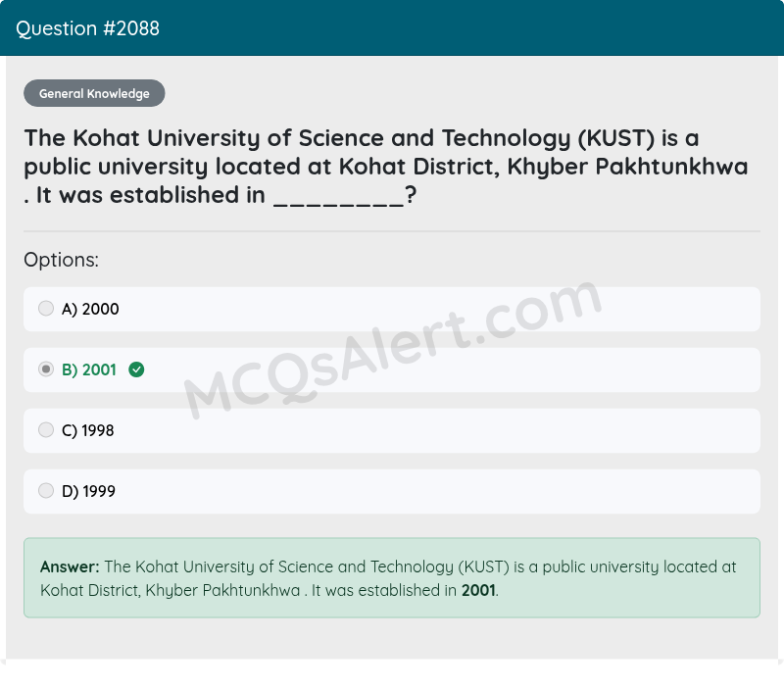
Task: Click the green checkmark verification icon
Action: pos(136,369)
